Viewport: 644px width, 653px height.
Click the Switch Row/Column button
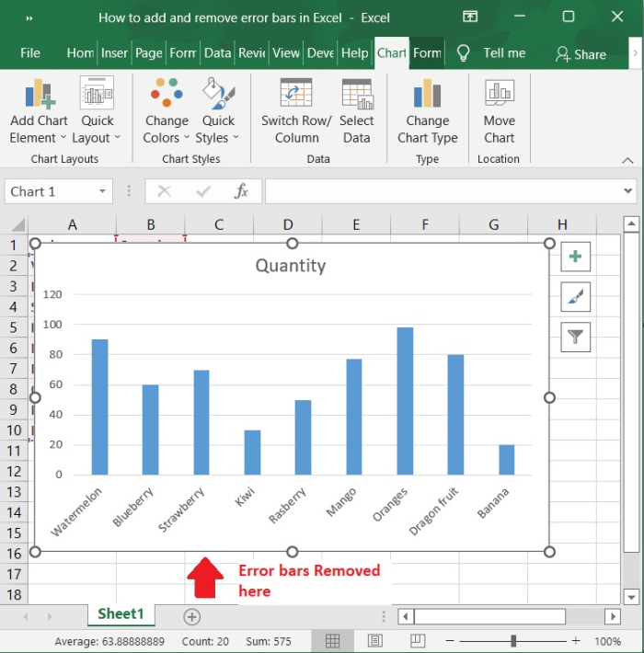296,110
